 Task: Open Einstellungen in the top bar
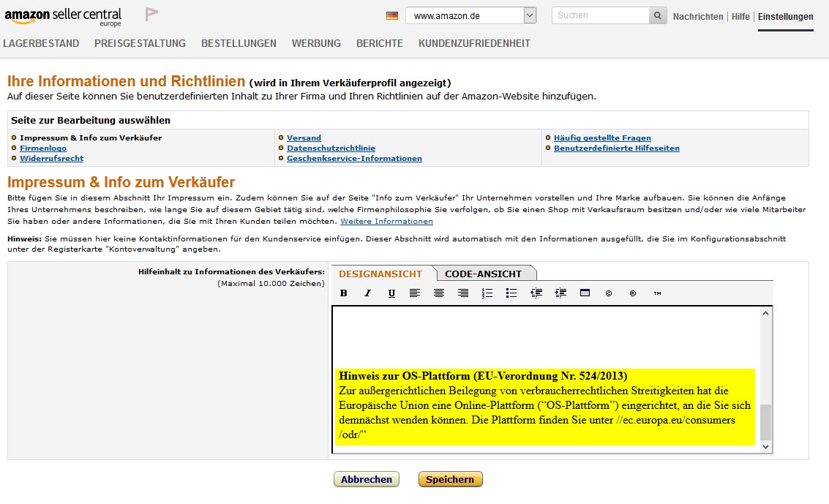pyautogui.click(x=786, y=16)
